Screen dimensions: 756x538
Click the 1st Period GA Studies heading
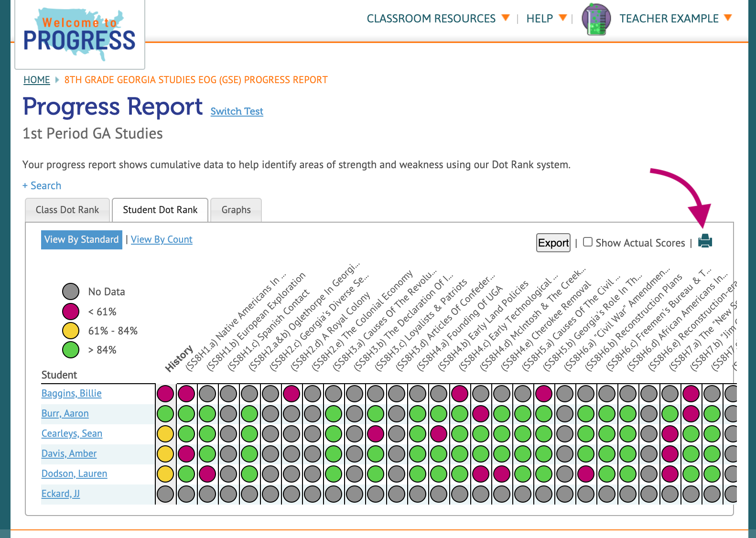coord(93,133)
